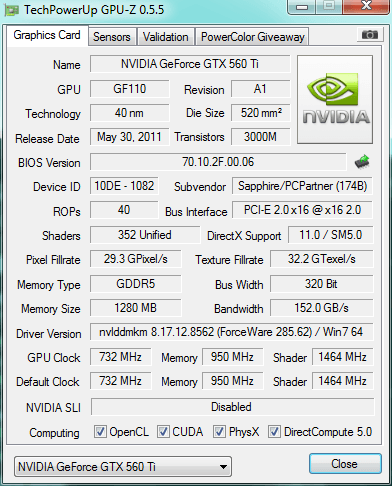Toggle the DirectCompute 5.0 checkbox
The image size is (392, 486).
(x=274, y=432)
